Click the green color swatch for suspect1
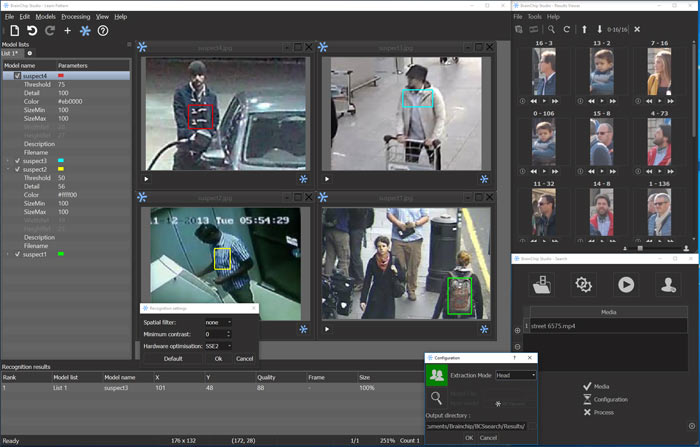The image size is (700, 447). tap(61, 254)
